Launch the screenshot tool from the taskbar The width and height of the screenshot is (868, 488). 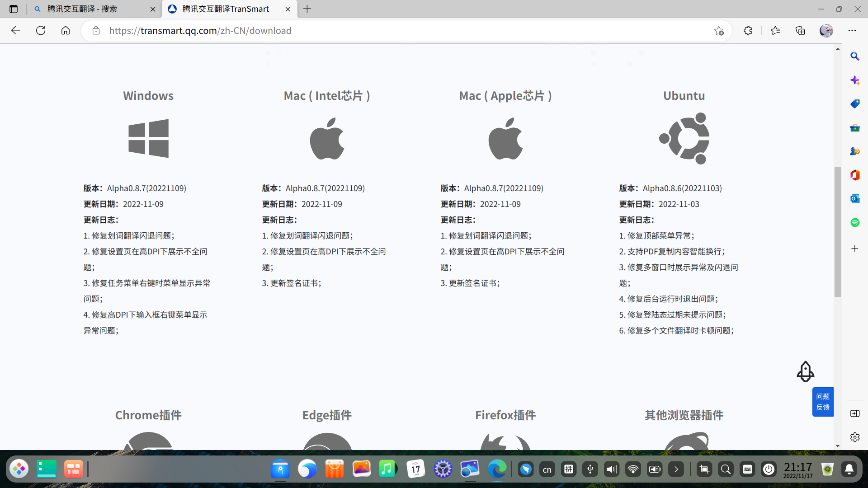pos(704,469)
